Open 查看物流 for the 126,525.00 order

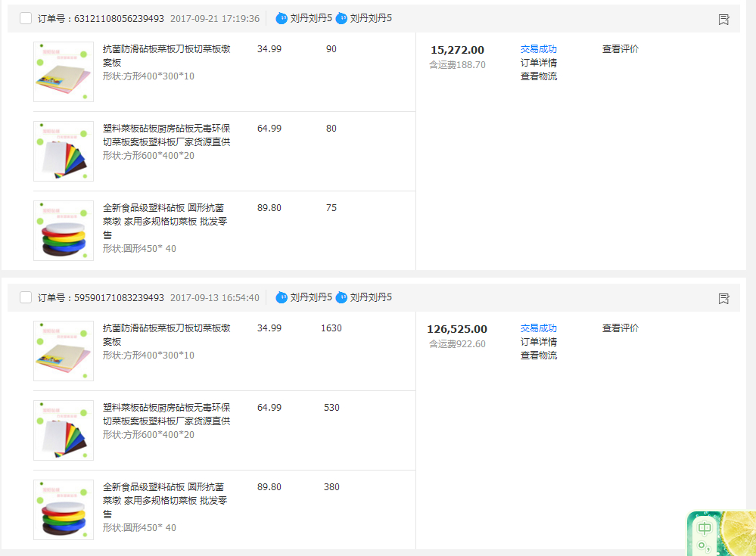[538, 356]
